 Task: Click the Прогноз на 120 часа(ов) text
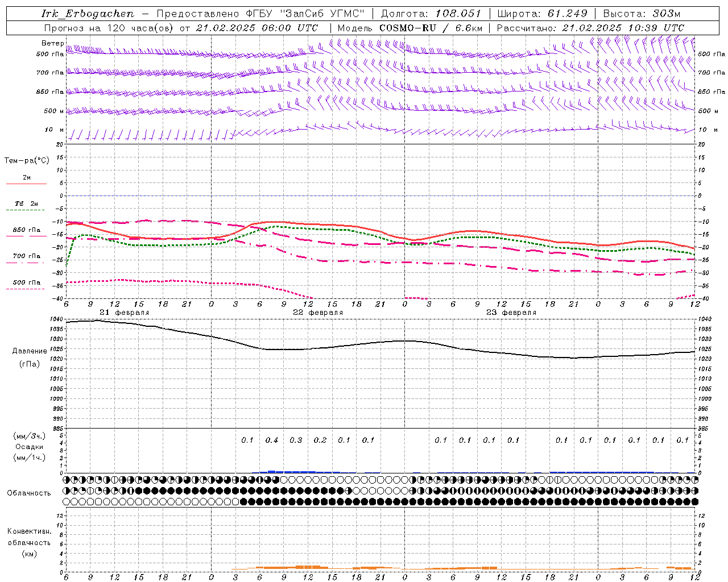(x=110, y=28)
